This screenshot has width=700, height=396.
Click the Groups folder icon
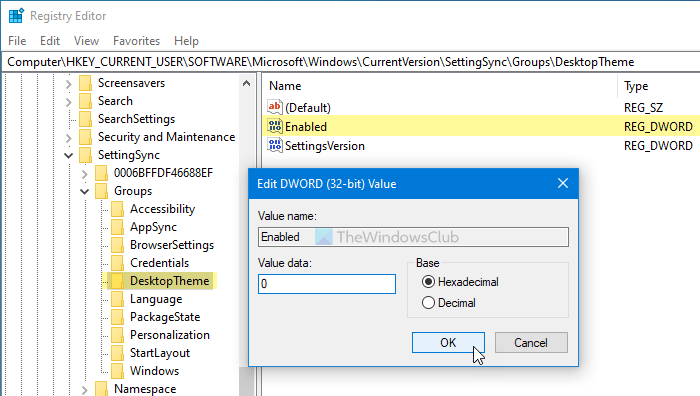tap(101, 191)
